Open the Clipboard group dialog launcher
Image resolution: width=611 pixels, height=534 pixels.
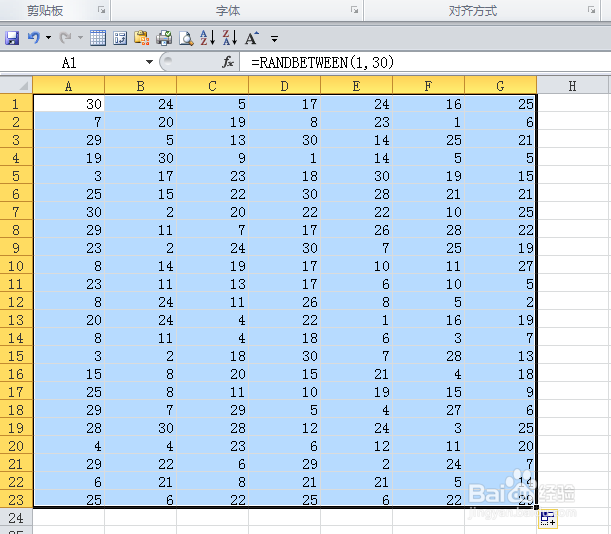tap(101, 10)
